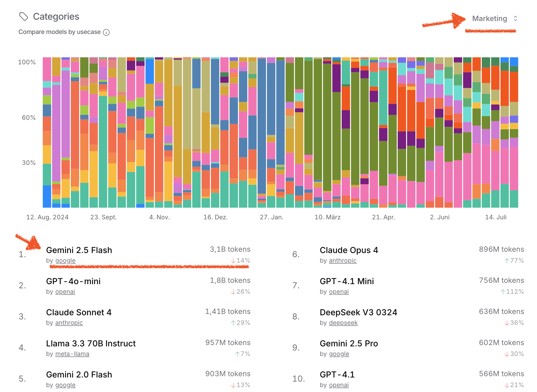Open the Marketing category dropdown
The height and width of the screenshot is (392, 537).
pyautogui.click(x=489, y=19)
